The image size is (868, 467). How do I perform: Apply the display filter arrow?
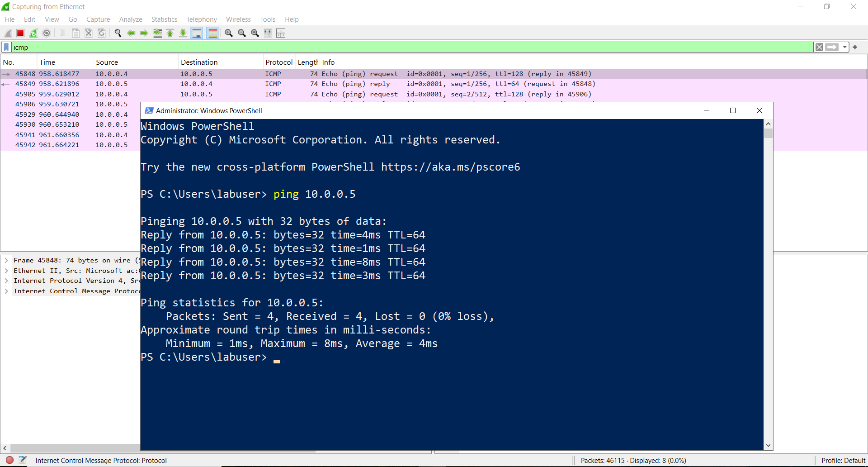point(832,47)
